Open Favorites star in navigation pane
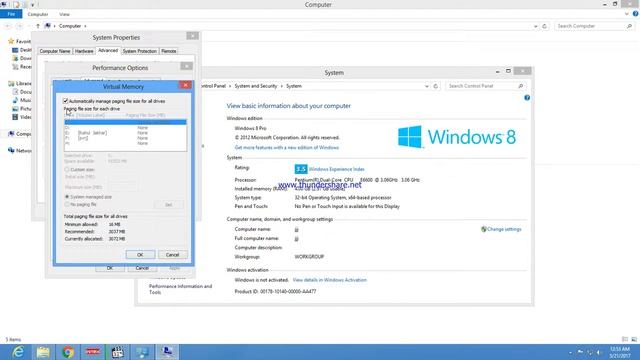Screen dimensions: 640x360 click(x=11, y=41)
